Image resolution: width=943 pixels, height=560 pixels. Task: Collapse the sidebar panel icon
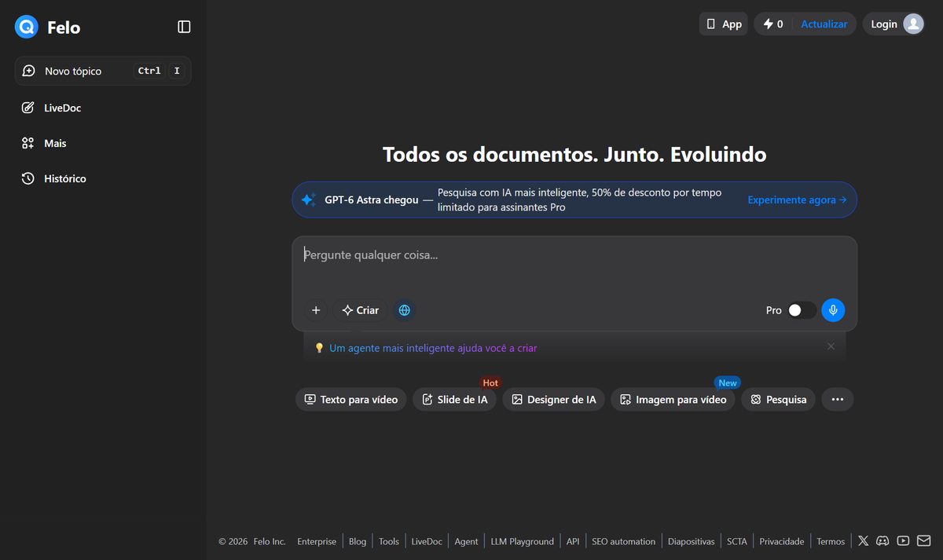(184, 27)
